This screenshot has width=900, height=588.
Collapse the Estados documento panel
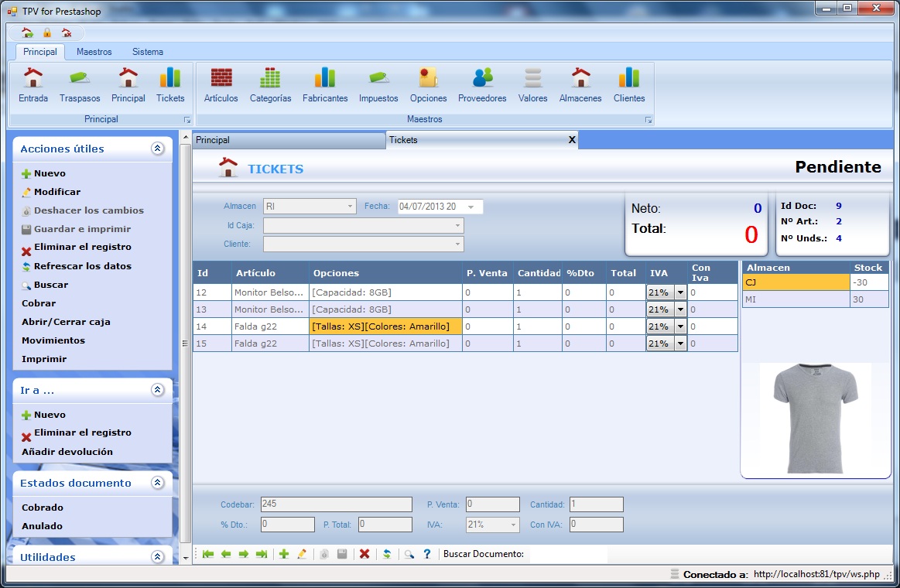click(158, 483)
